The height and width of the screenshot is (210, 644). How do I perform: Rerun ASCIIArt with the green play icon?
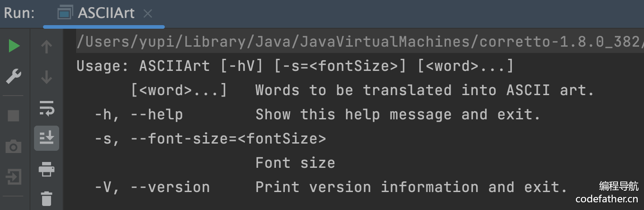(x=14, y=46)
